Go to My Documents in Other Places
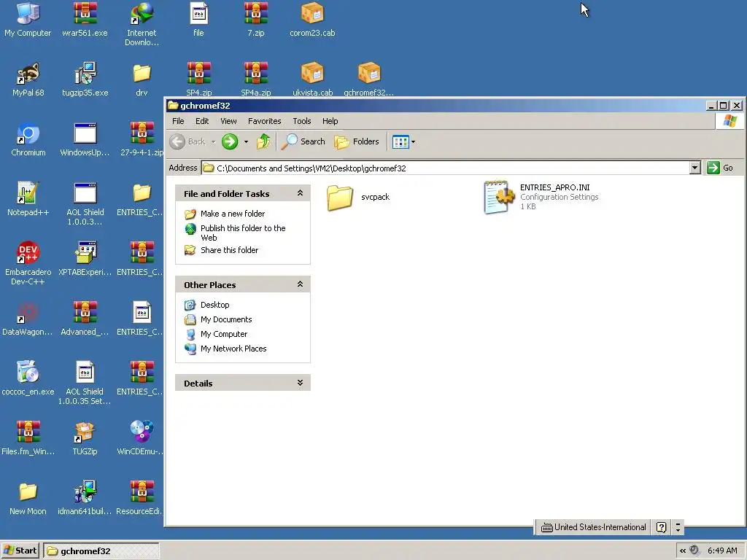The height and width of the screenshot is (560, 747). 226,319
